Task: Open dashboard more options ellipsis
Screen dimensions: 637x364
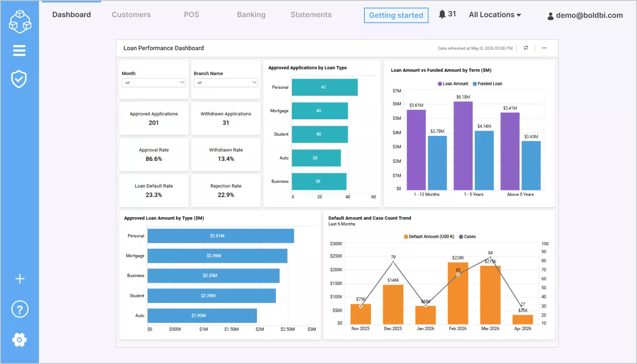Action: [x=544, y=48]
